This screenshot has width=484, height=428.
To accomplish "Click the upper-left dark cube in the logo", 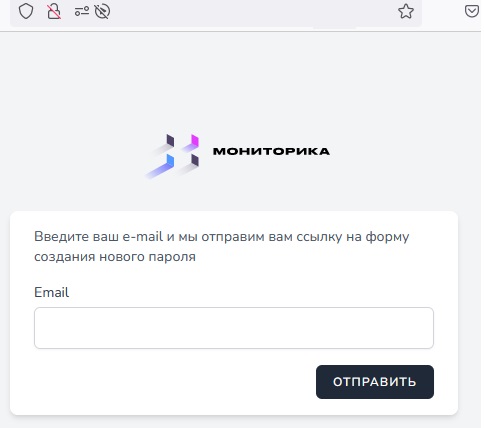I will coord(170,140).
